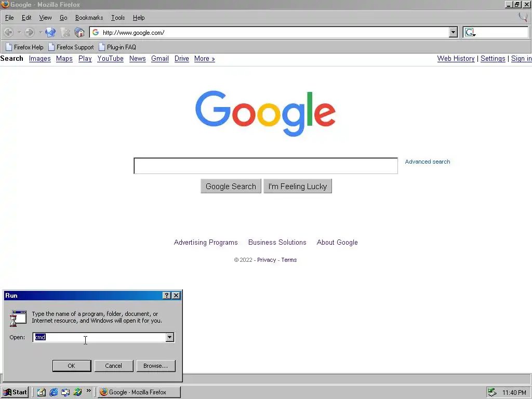The image size is (532, 399).
Task: Open the Go menu
Action: [63, 18]
